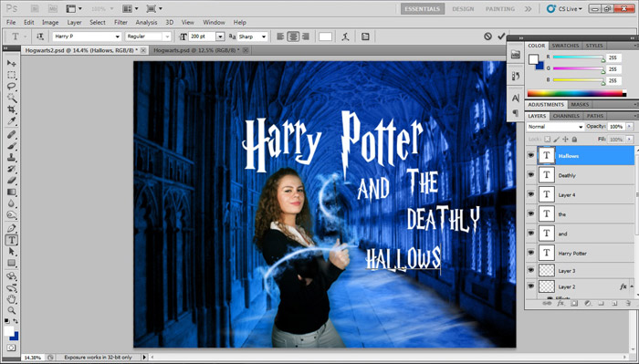Select the Eraser tool
639x364 pixels.
click(11, 181)
